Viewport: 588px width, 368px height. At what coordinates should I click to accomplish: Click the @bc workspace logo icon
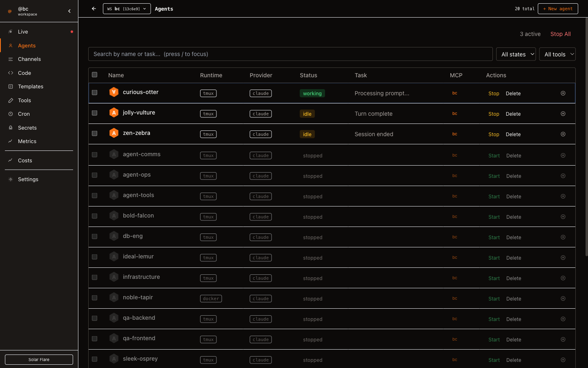[10, 11]
